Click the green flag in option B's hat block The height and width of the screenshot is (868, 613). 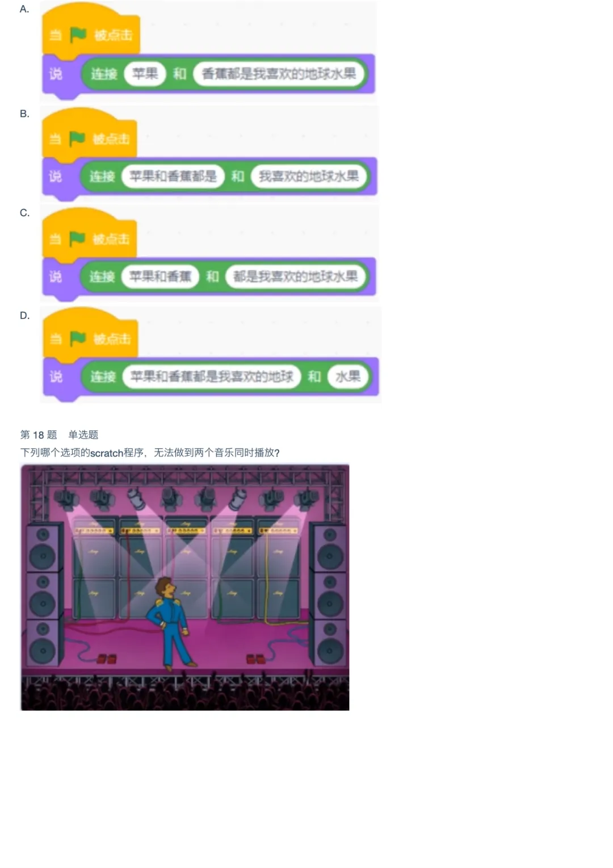click(77, 139)
